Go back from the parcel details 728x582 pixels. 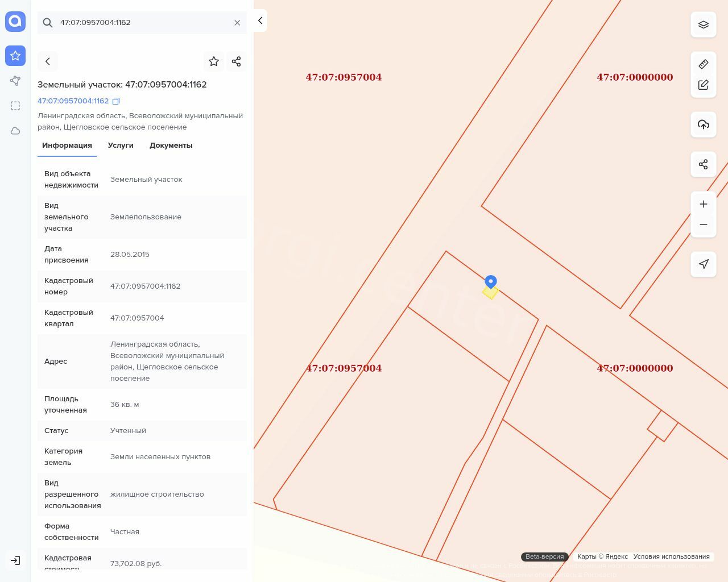(48, 61)
